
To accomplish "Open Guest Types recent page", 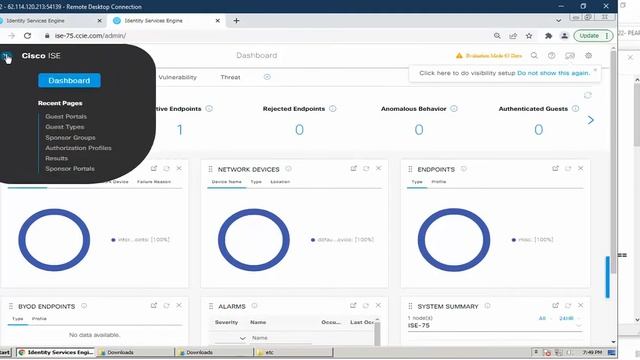I will coord(65,127).
